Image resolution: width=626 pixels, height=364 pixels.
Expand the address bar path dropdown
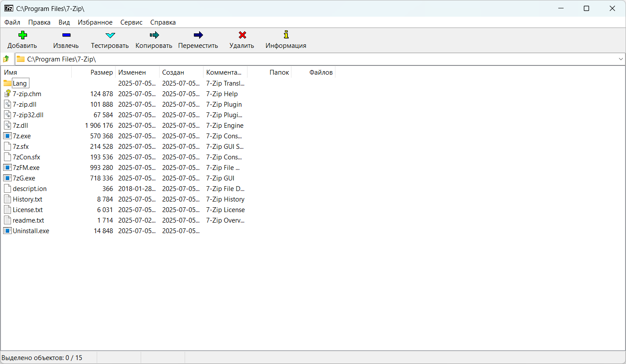click(621, 59)
